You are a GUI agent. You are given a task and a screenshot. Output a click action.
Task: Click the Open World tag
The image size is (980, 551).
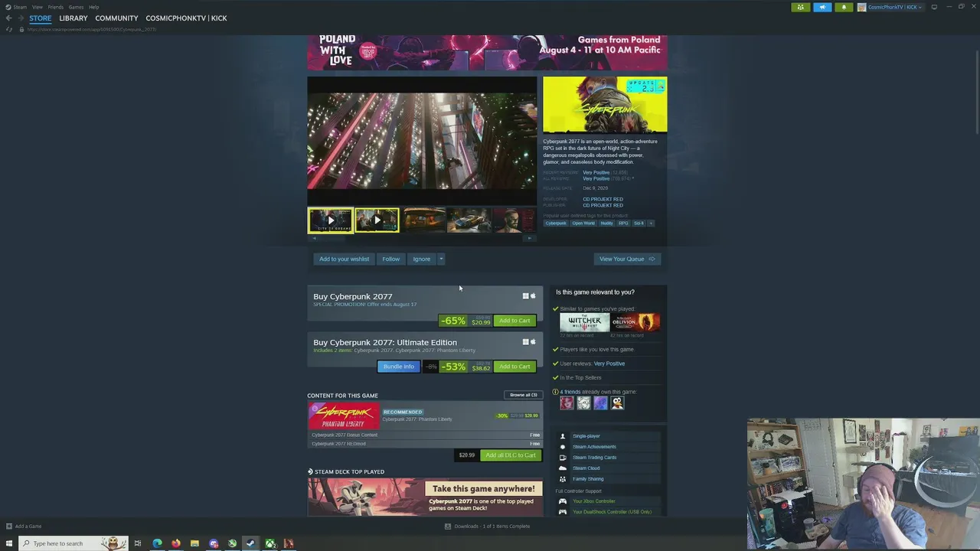[583, 223]
